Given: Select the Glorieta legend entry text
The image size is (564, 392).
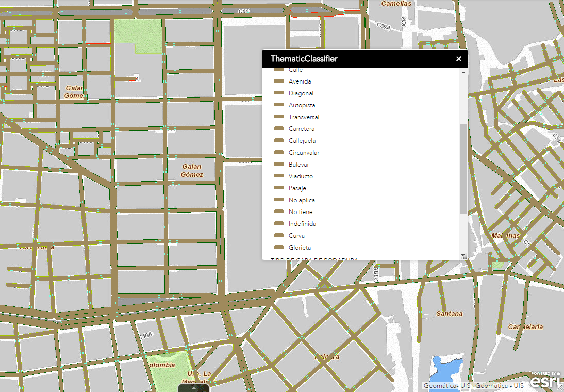Looking at the screenshot, I should click(x=300, y=248).
